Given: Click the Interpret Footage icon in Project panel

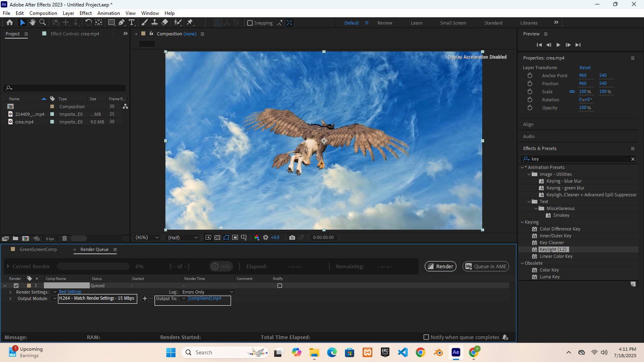Looking at the screenshot, I should (x=6, y=239).
